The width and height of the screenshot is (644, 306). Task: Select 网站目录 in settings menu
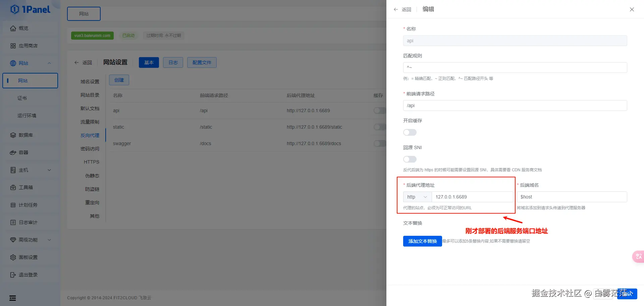[90, 95]
